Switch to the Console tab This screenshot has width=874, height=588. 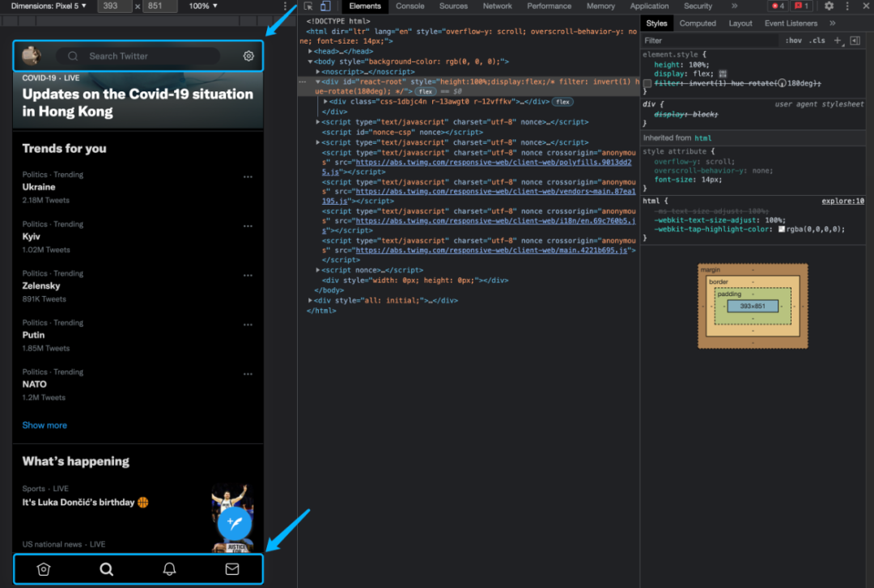[x=409, y=6]
